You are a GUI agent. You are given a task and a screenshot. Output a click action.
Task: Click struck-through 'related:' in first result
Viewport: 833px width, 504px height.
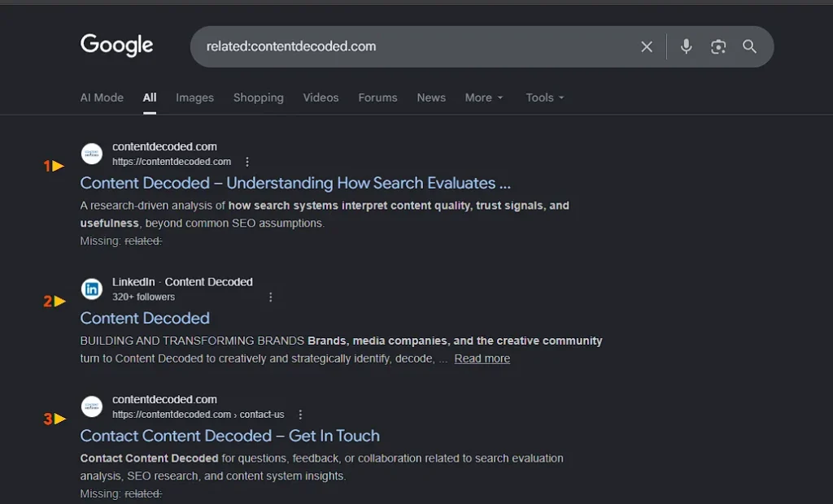click(x=143, y=241)
